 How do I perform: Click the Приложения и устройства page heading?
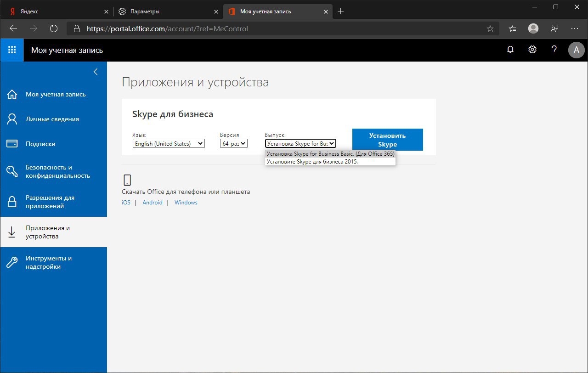(x=195, y=83)
